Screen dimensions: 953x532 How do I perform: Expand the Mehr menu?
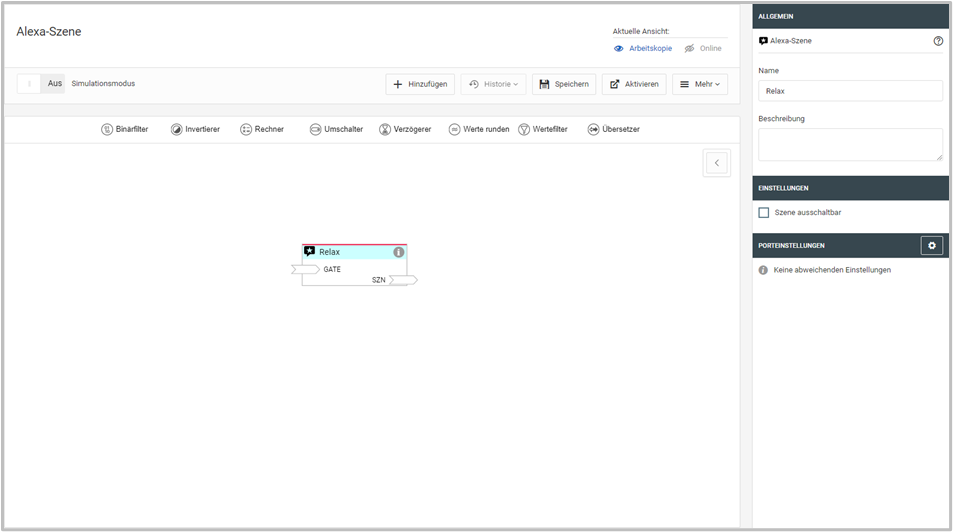(x=699, y=84)
